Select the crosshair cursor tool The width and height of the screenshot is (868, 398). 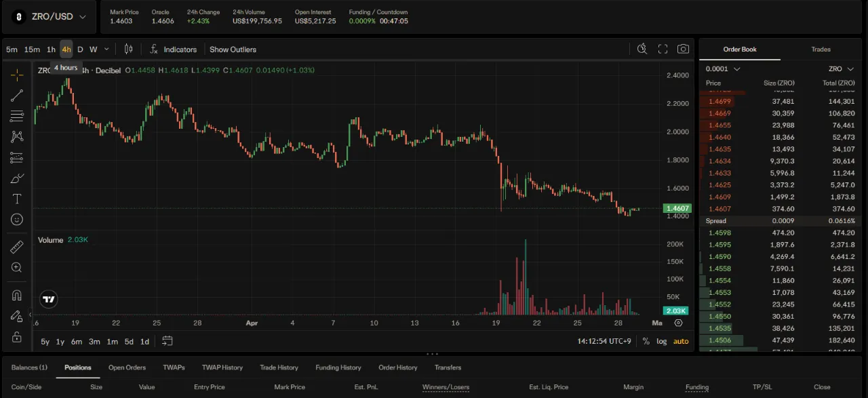(17, 75)
